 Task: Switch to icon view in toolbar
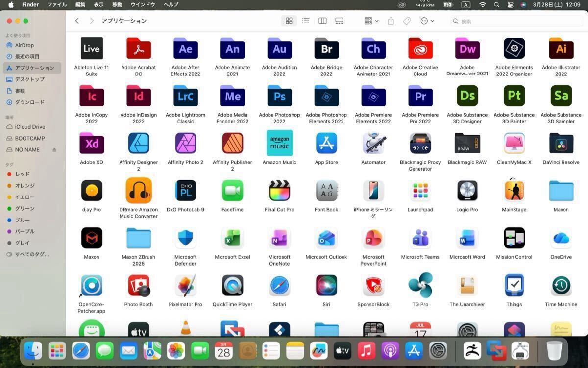tap(289, 21)
